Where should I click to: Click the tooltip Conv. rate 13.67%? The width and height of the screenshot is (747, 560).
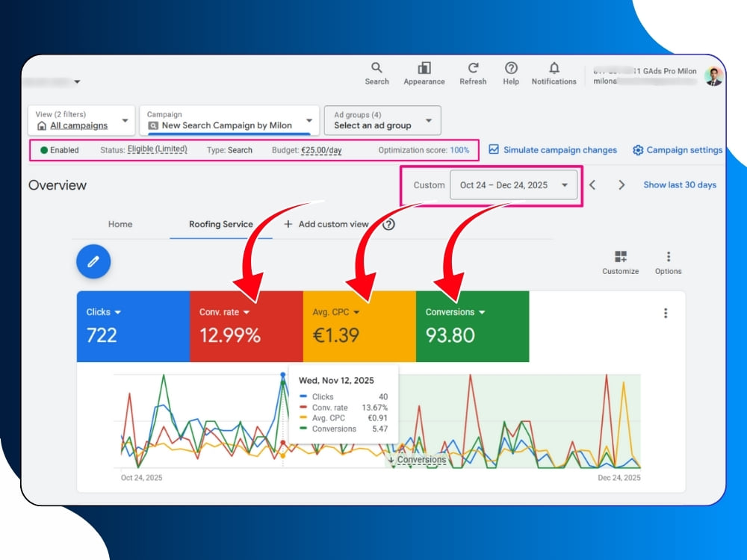(374, 408)
